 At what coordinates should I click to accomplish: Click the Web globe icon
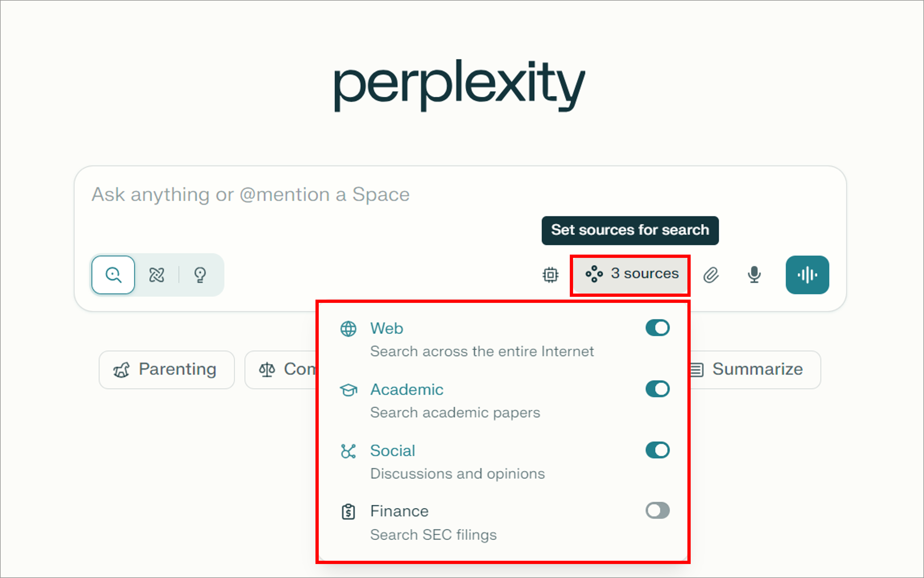pyautogui.click(x=348, y=329)
